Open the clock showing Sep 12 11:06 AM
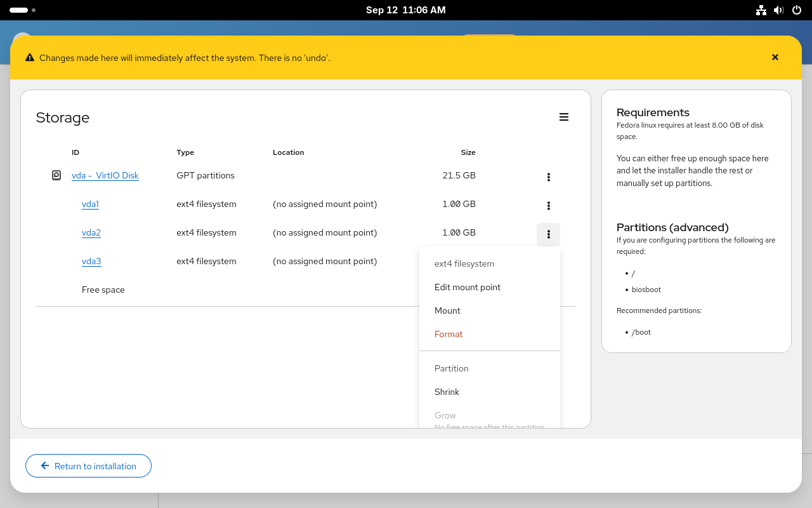This screenshot has height=508, width=812. [406, 10]
